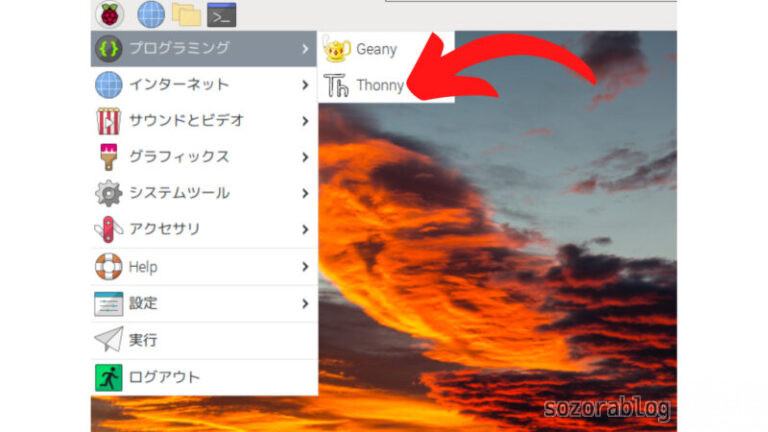The width and height of the screenshot is (768, 432).
Task: Click the システムツール gear icon
Action: tap(108, 193)
